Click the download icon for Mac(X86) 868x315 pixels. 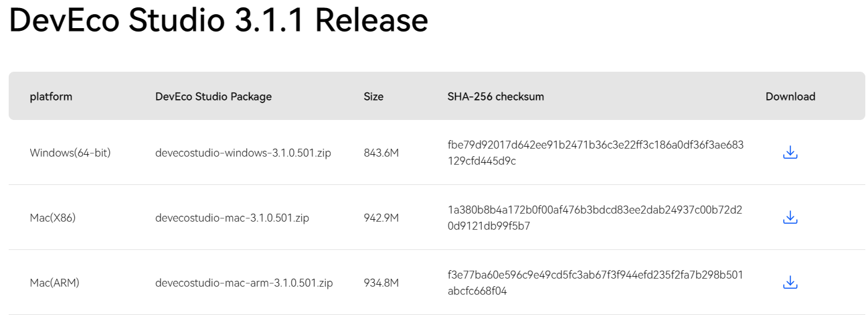[790, 218]
